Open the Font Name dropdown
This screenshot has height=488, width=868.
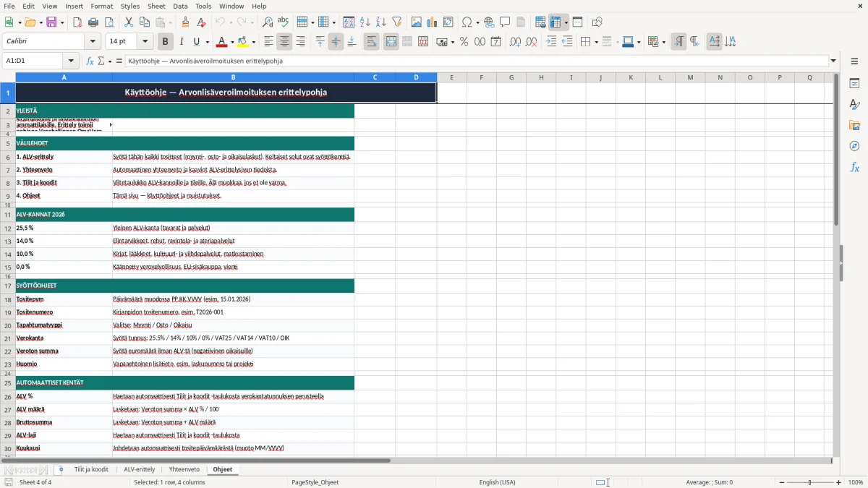pos(92,42)
